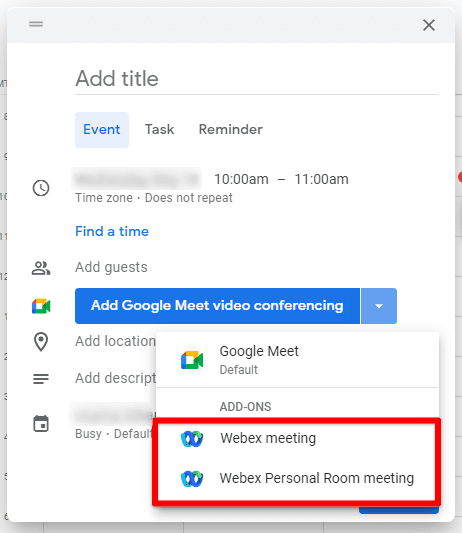Add Google Meet video conferencing

[217, 306]
